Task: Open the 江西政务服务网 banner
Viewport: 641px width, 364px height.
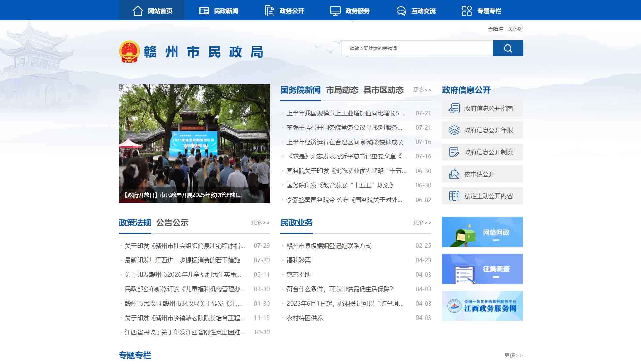Action: [482, 306]
